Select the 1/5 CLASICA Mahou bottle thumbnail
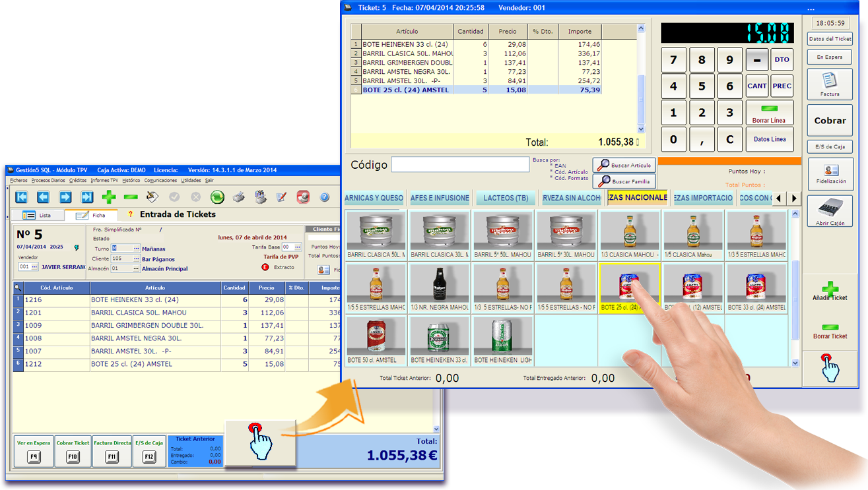The image size is (868, 490). [x=693, y=235]
